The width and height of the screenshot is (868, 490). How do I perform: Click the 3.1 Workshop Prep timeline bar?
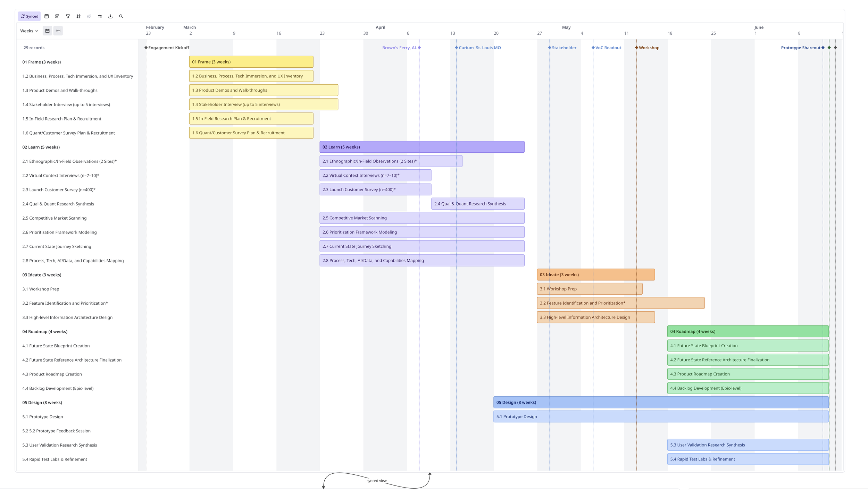coord(590,289)
